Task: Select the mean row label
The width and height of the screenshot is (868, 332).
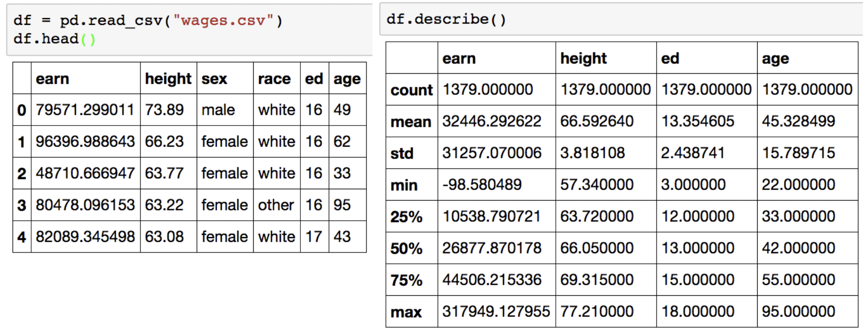Action: coord(411,122)
